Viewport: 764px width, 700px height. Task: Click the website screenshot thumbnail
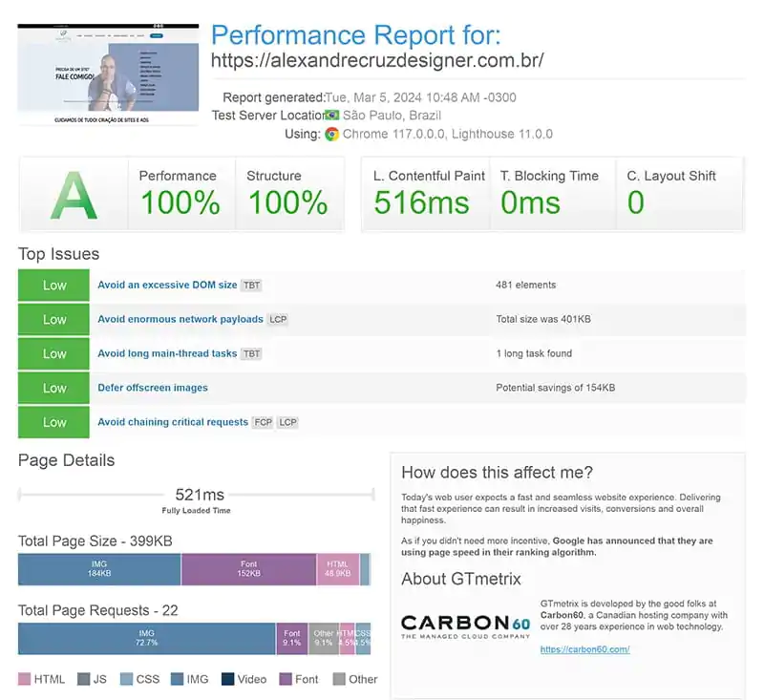(108, 74)
